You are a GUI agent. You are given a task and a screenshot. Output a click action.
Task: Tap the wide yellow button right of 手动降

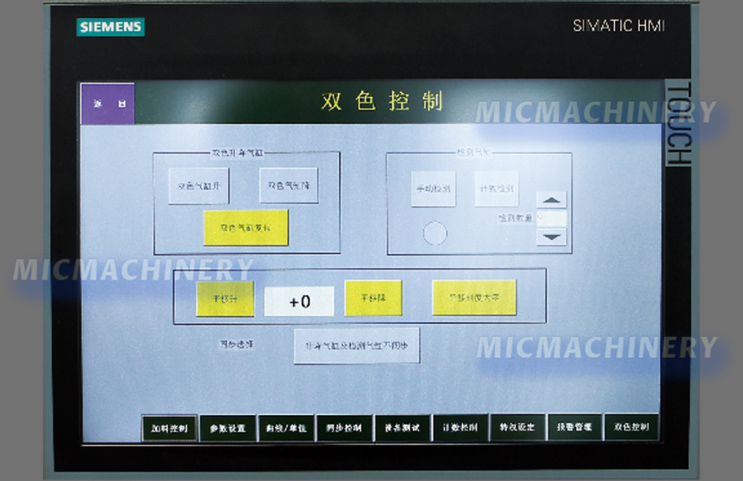474,298
